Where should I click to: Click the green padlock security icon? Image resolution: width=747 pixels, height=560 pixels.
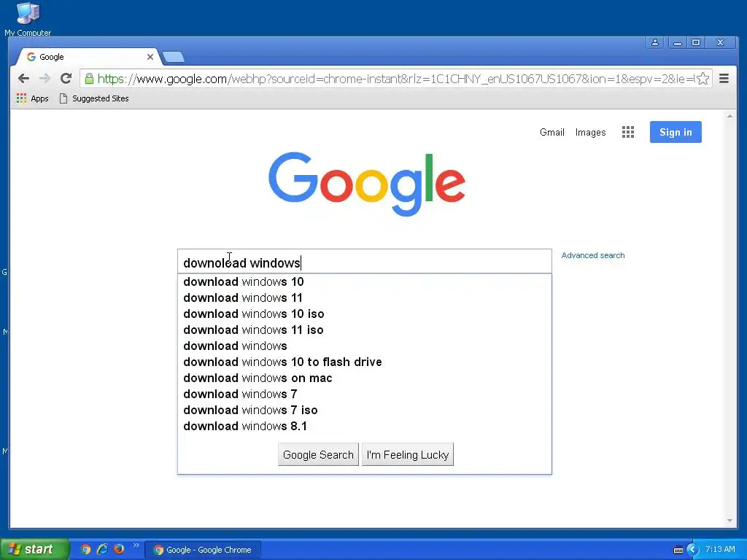89,79
